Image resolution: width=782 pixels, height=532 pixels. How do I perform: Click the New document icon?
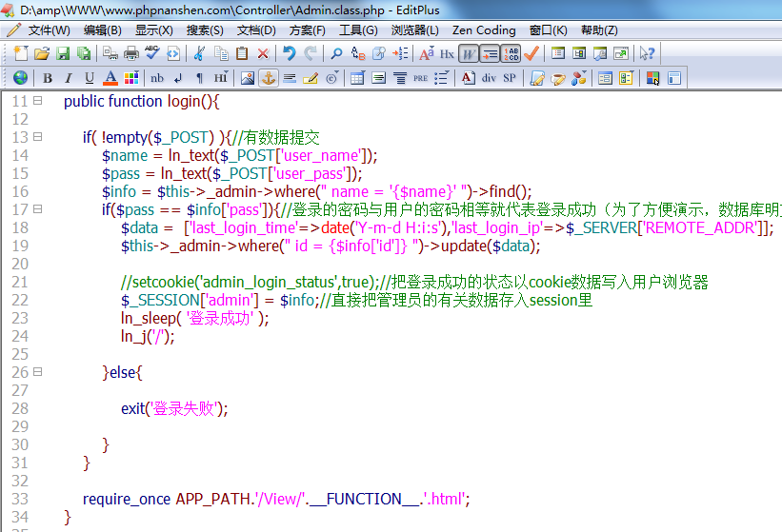[x=20, y=53]
